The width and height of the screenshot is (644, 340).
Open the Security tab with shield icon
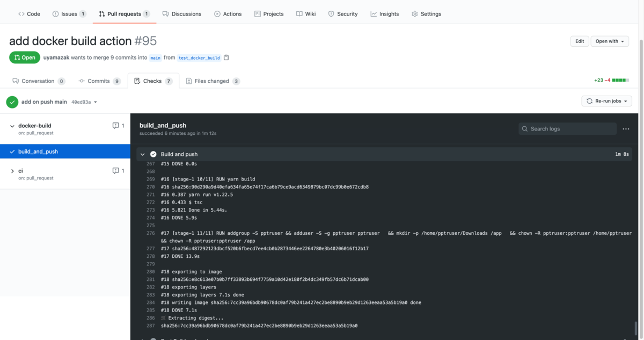[342, 13]
